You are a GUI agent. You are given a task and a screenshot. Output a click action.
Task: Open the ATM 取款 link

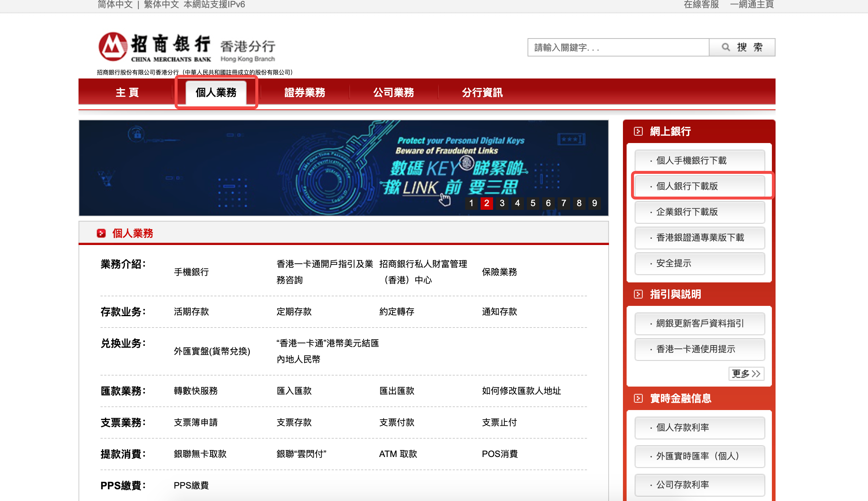tap(398, 454)
